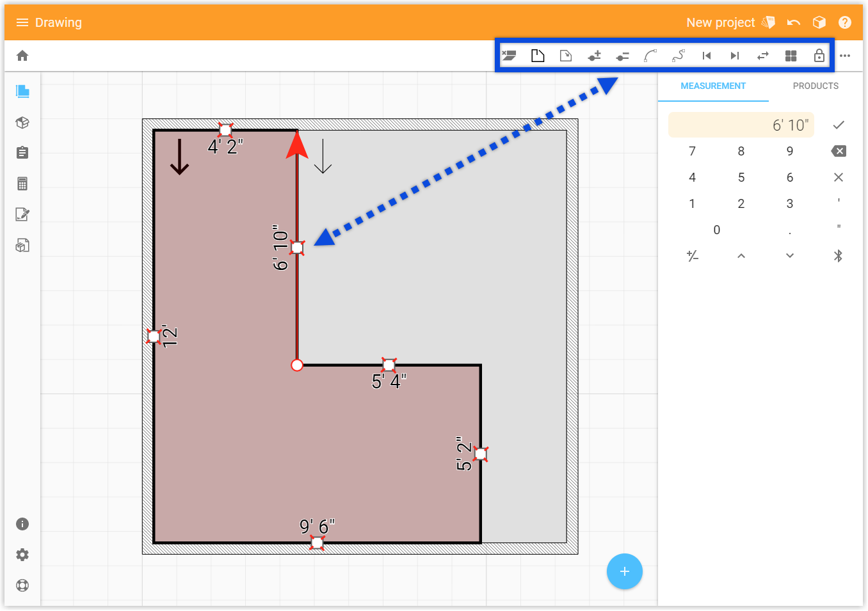Image resolution: width=868 pixels, height=611 pixels.
Task: Open the clipboard sidebar icon
Action: click(x=22, y=152)
